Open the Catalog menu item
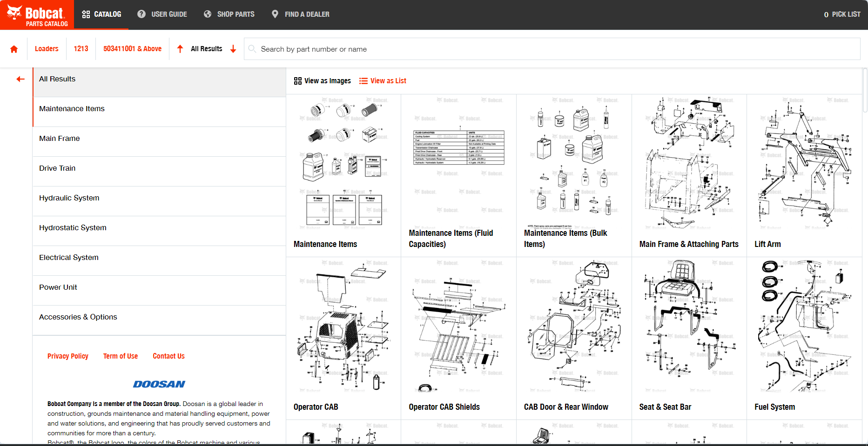Image resolution: width=868 pixels, height=446 pixels. click(101, 14)
